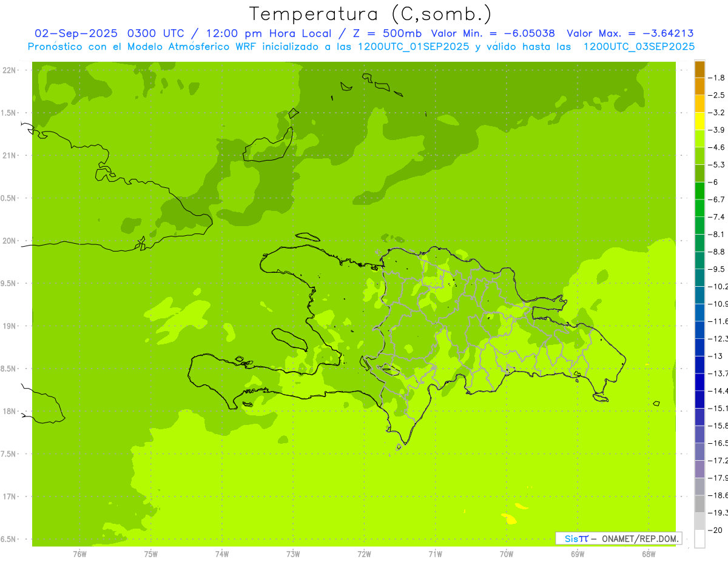
Task: Click the "-4.6" legend value
Action: coord(716,147)
